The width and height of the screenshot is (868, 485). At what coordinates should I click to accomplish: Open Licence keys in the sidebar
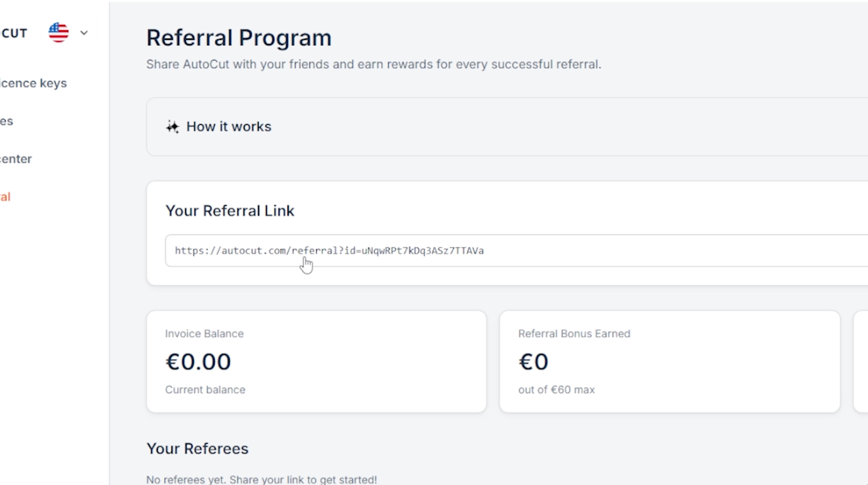33,83
